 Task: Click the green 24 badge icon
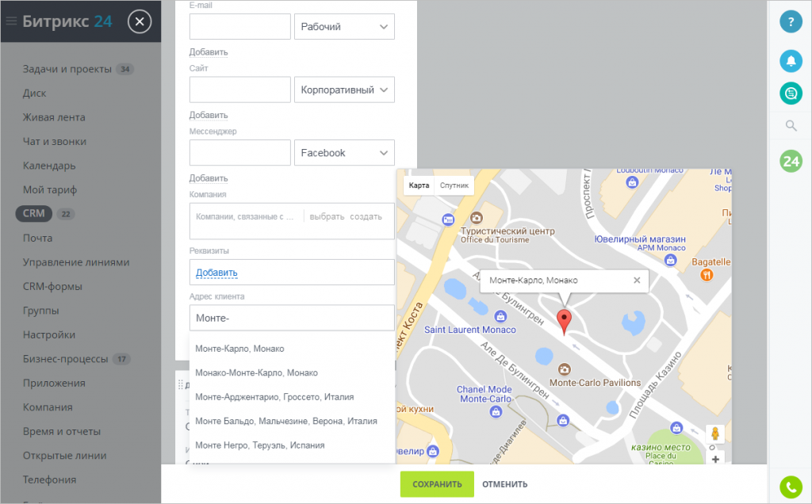pyautogui.click(x=791, y=162)
